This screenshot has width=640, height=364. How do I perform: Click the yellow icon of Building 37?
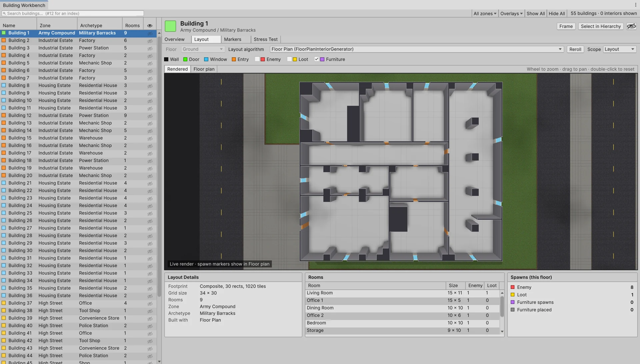click(x=4, y=303)
